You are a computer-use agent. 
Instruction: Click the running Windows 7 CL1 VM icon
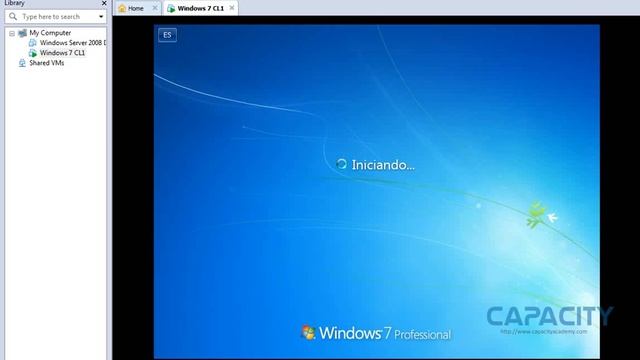(x=33, y=53)
